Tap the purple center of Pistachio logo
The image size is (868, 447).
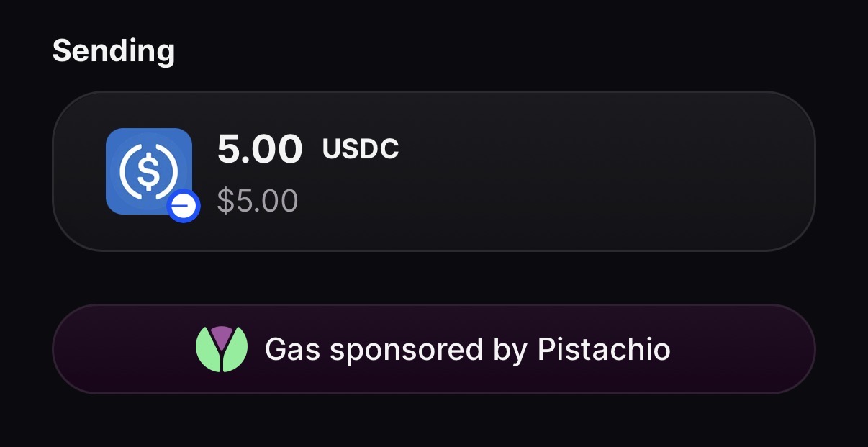[x=222, y=335]
